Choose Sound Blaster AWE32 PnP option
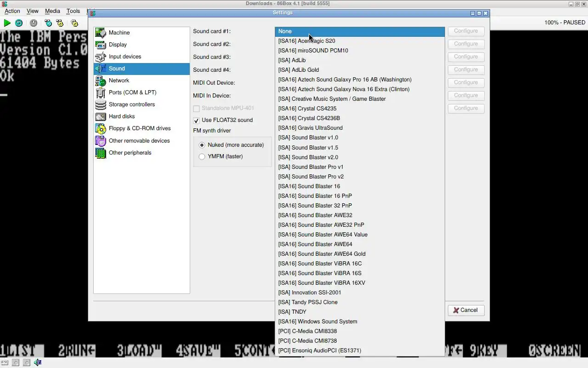588x368 pixels. (360, 225)
